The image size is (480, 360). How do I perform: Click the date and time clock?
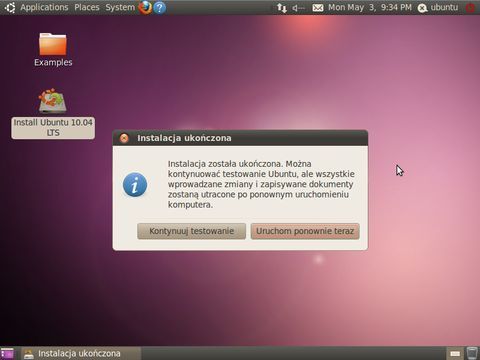(370, 7)
